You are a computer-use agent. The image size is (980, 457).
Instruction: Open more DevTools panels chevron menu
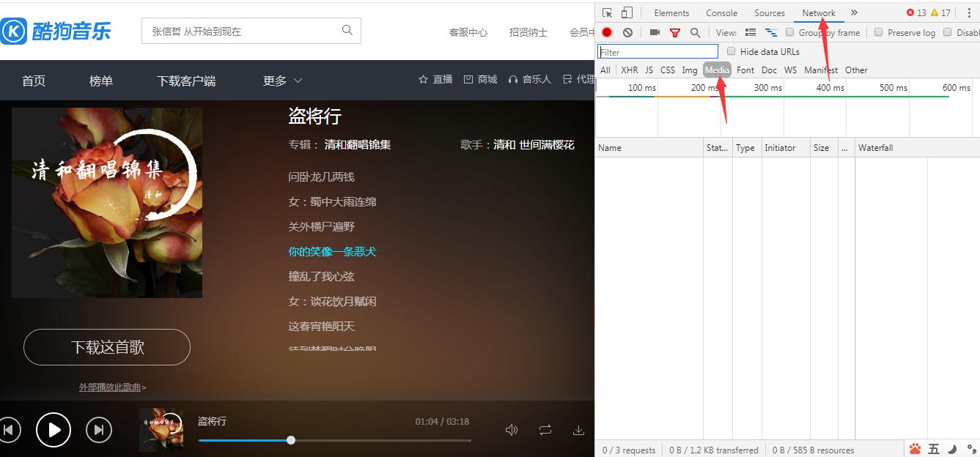coord(852,12)
